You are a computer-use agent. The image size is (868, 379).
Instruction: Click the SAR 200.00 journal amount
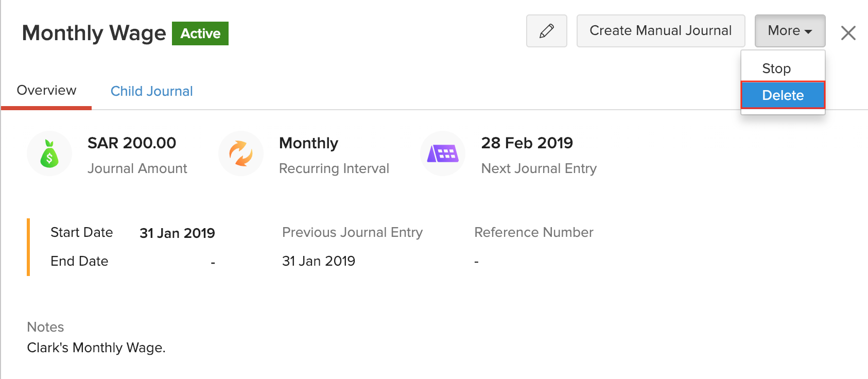[132, 143]
